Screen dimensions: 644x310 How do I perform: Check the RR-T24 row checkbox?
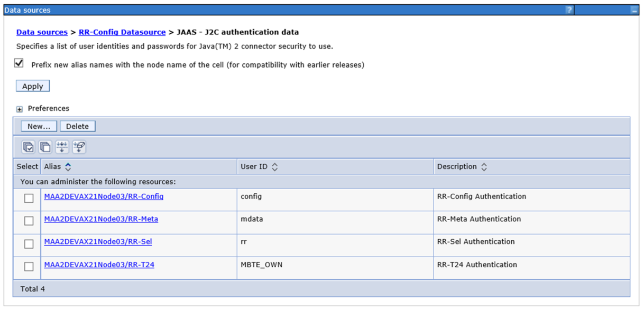tap(29, 267)
